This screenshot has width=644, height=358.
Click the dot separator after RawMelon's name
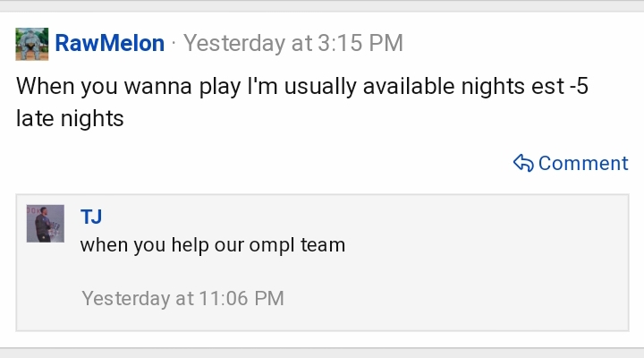tap(174, 43)
